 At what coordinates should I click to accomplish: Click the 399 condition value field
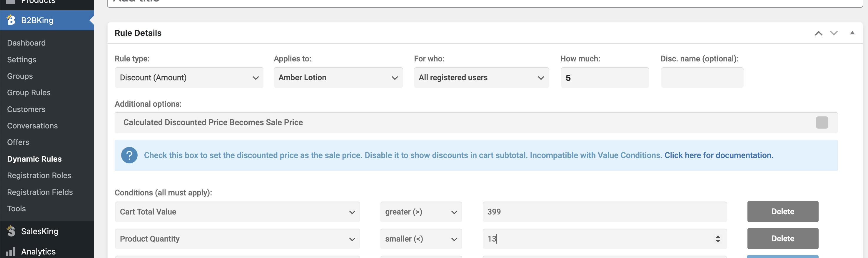pyautogui.click(x=605, y=212)
